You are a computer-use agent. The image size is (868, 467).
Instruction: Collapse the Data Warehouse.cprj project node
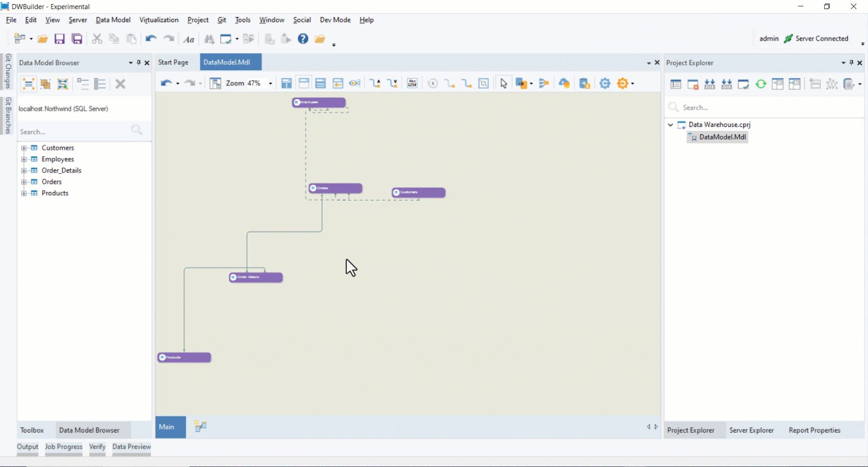point(671,125)
